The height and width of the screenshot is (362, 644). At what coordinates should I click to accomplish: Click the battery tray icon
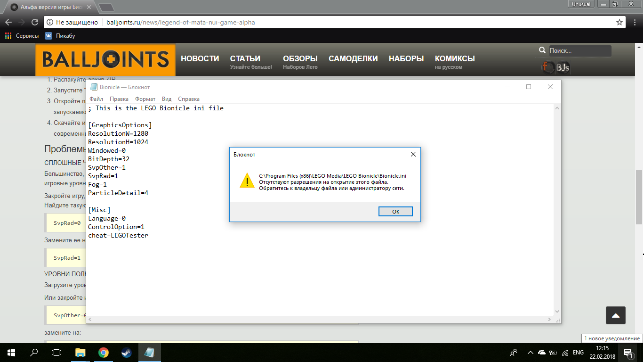point(553,352)
